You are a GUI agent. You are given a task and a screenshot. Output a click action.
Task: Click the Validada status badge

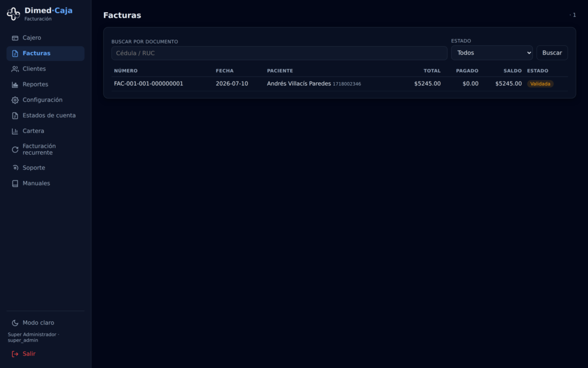(540, 84)
